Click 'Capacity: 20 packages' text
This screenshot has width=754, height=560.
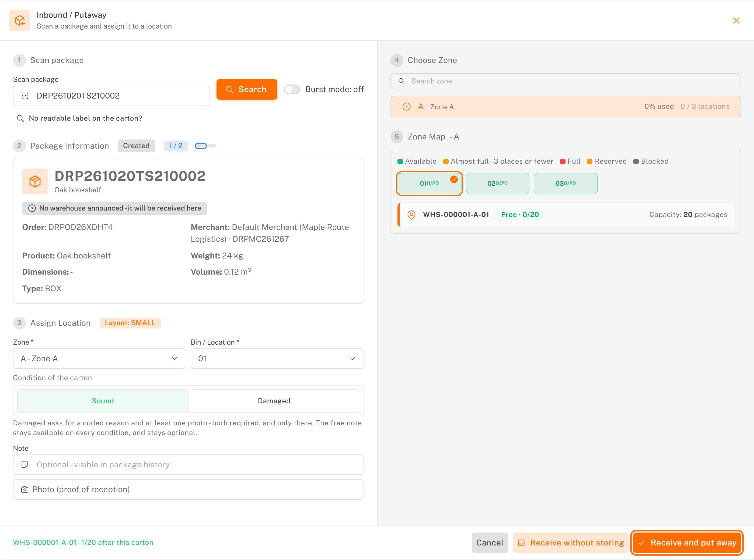click(688, 215)
